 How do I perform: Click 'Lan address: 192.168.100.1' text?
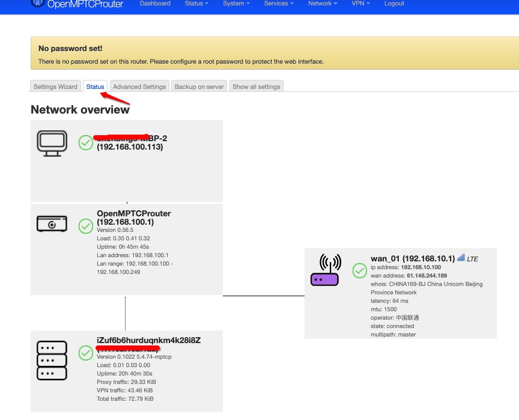132,255
